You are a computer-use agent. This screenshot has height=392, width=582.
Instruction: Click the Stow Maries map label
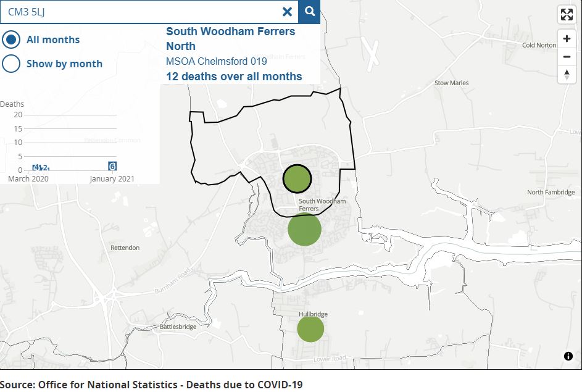pyautogui.click(x=451, y=83)
